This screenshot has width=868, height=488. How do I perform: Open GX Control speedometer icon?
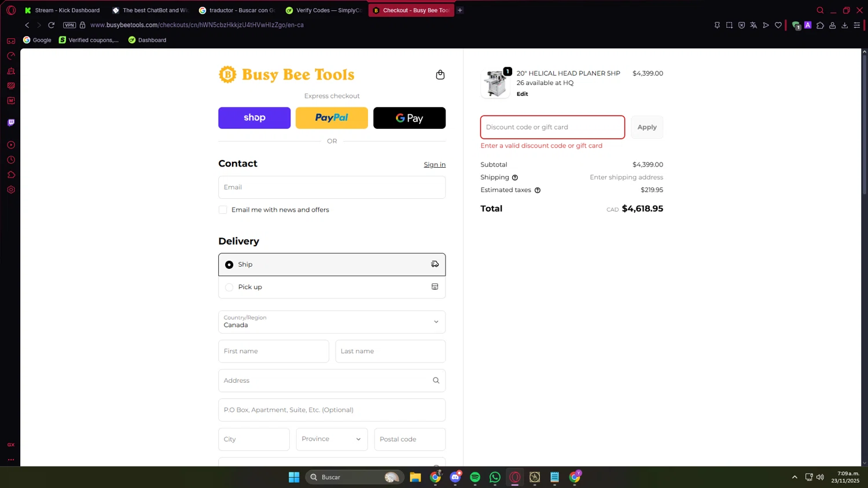(x=11, y=56)
